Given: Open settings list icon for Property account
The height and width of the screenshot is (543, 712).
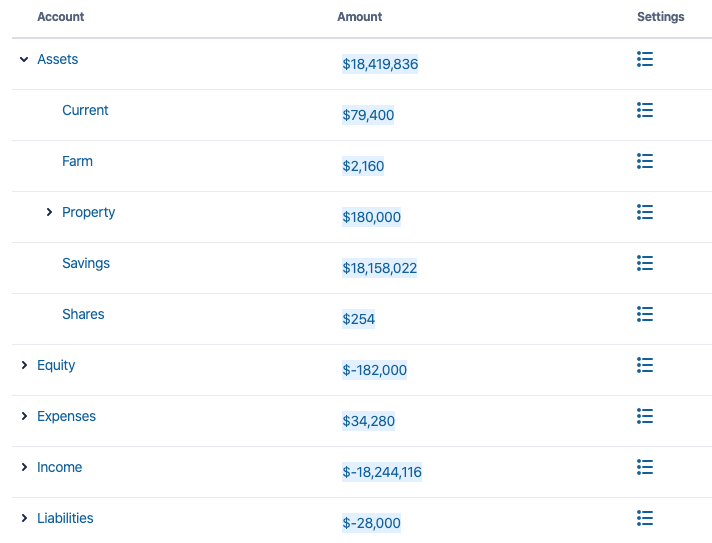Looking at the screenshot, I should (x=645, y=213).
